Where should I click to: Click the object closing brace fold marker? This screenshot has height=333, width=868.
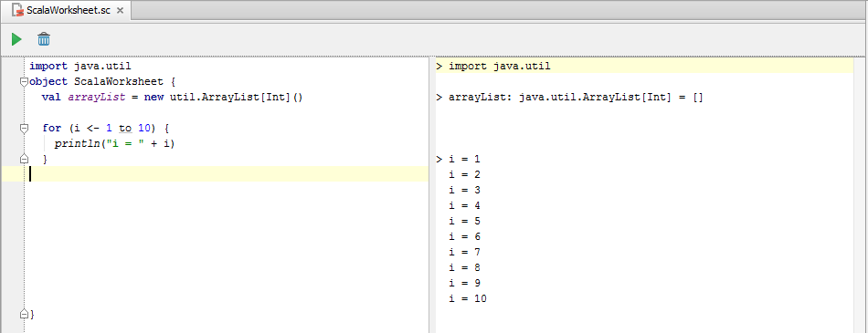24,314
